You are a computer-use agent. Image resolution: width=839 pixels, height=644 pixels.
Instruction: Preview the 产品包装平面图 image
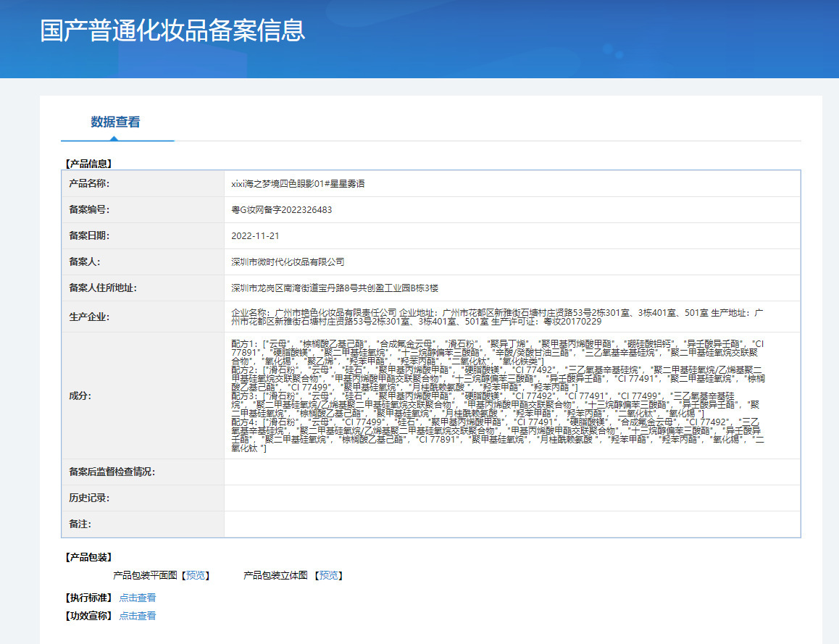click(196, 575)
